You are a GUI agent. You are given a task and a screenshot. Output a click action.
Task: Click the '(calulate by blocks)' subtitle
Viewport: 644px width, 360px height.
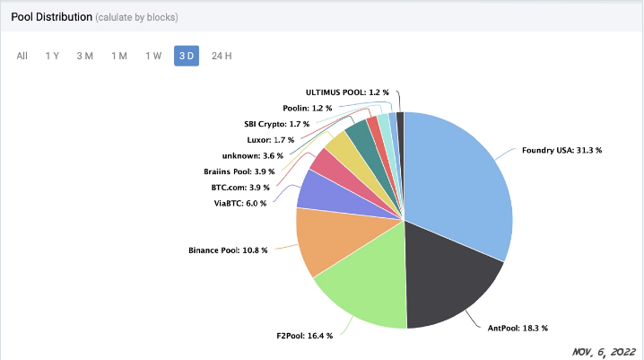tap(136, 18)
